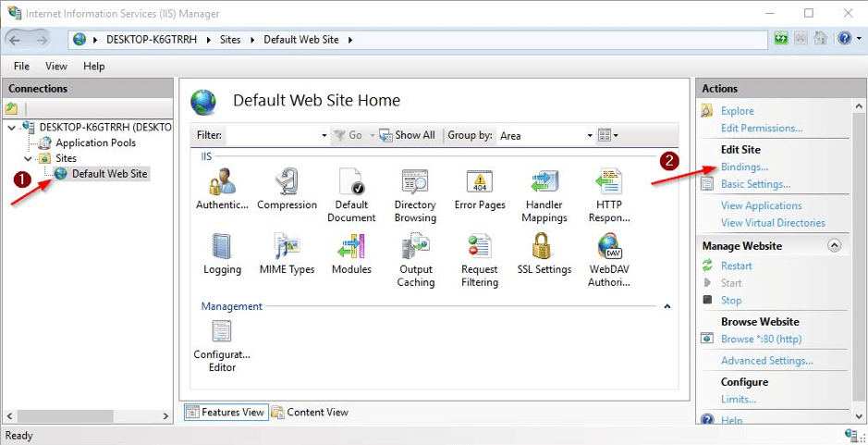Click the View Virtual Directories link
Screen dimensions: 868x445
(x=773, y=223)
